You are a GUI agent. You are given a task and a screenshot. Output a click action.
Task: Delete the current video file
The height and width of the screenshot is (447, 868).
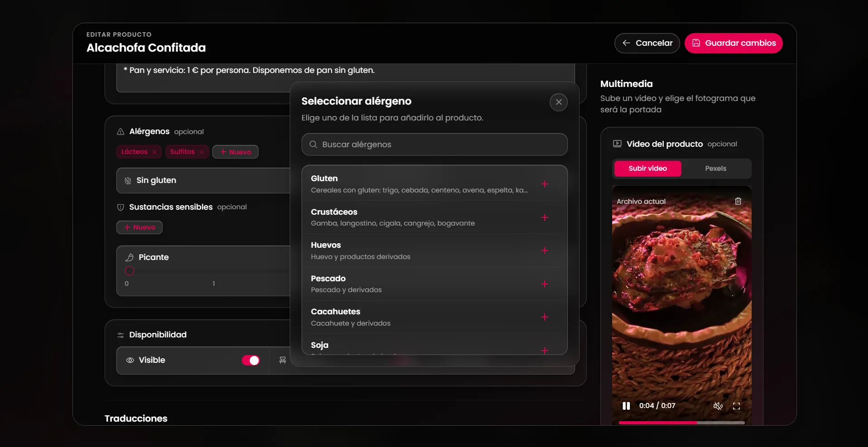click(738, 201)
